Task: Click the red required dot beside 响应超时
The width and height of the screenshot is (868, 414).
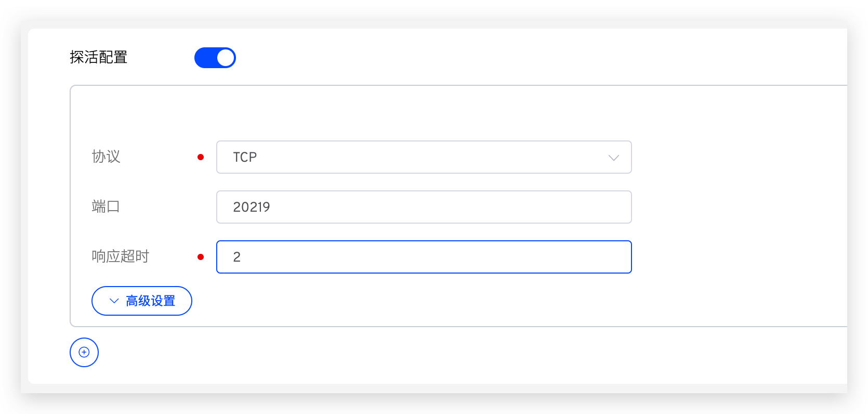Action: [201, 257]
